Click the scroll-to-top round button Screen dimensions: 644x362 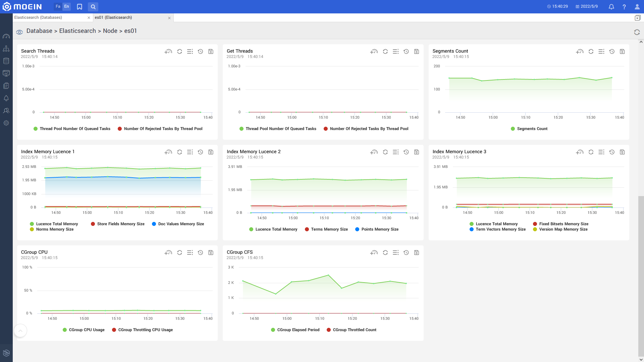pyautogui.click(x=20, y=331)
